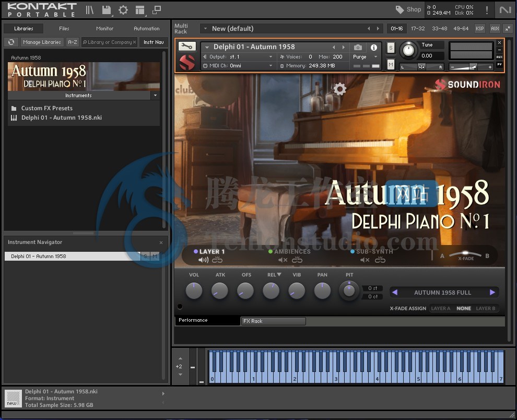The width and height of the screenshot is (517, 420).
Task: Open instrument edit wrench icon
Action: (187, 46)
